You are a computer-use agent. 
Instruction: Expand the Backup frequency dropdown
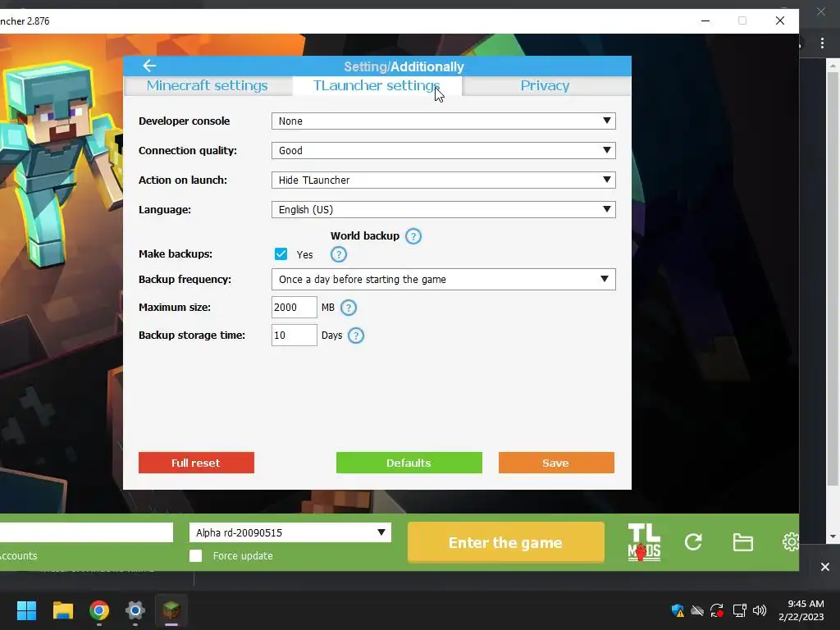(444, 279)
